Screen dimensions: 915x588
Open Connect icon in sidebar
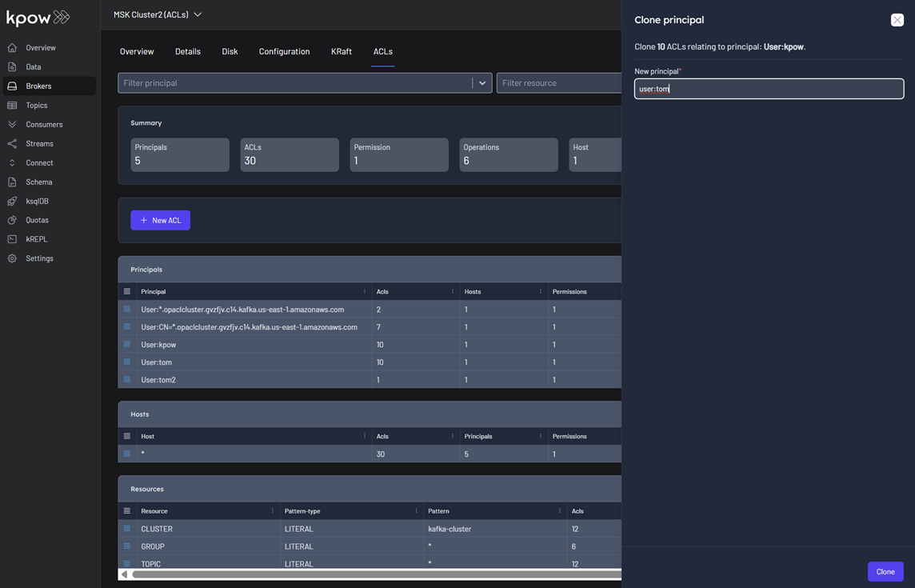pyautogui.click(x=12, y=163)
